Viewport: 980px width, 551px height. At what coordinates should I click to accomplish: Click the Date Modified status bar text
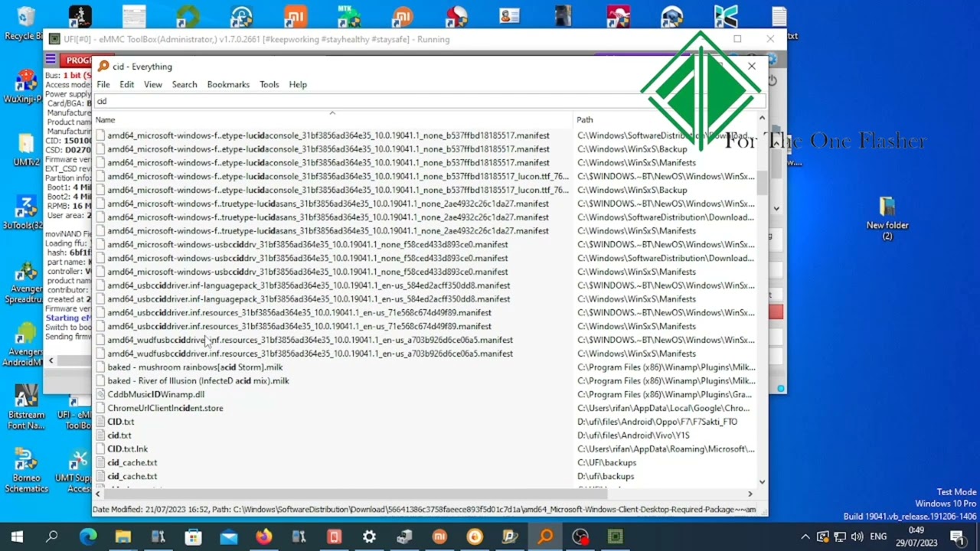pyautogui.click(x=425, y=510)
